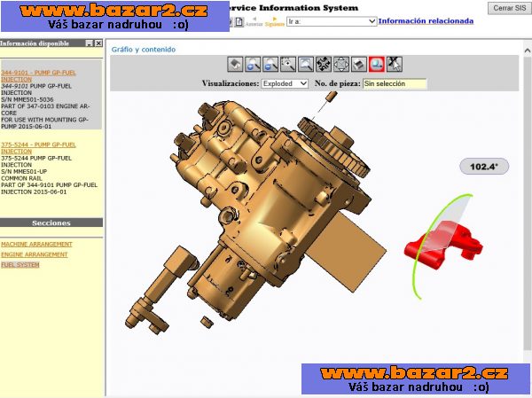This screenshot has width=532, height=398.
Task: Open the 344-9101 PUMP GP-FUEL INJECTION entry
Action: (x=38, y=75)
